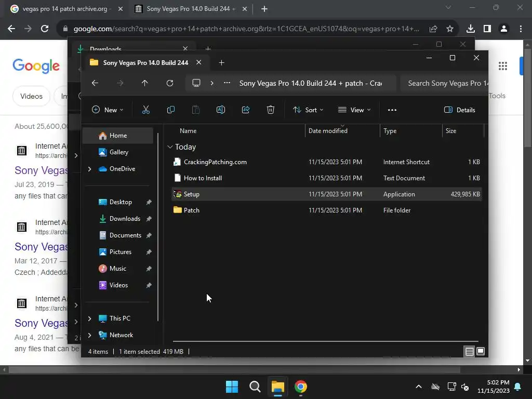Share this page icon in Chrome address bar

(433, 29)
